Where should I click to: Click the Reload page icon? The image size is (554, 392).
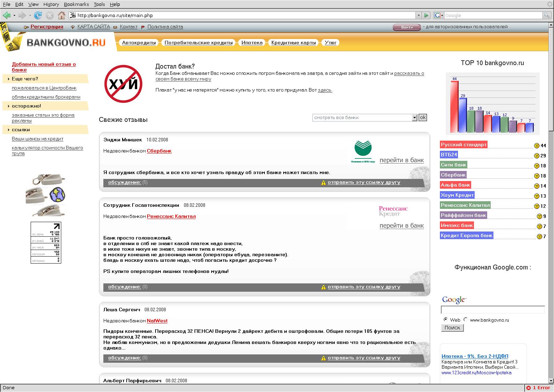tap(38, 15)
